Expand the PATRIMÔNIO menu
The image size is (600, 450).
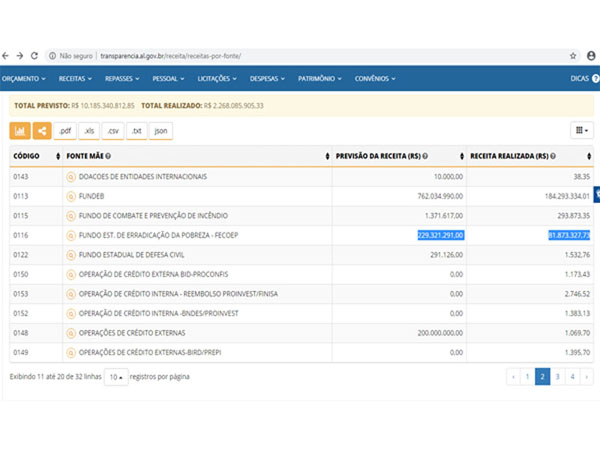(x=320, y=78)
